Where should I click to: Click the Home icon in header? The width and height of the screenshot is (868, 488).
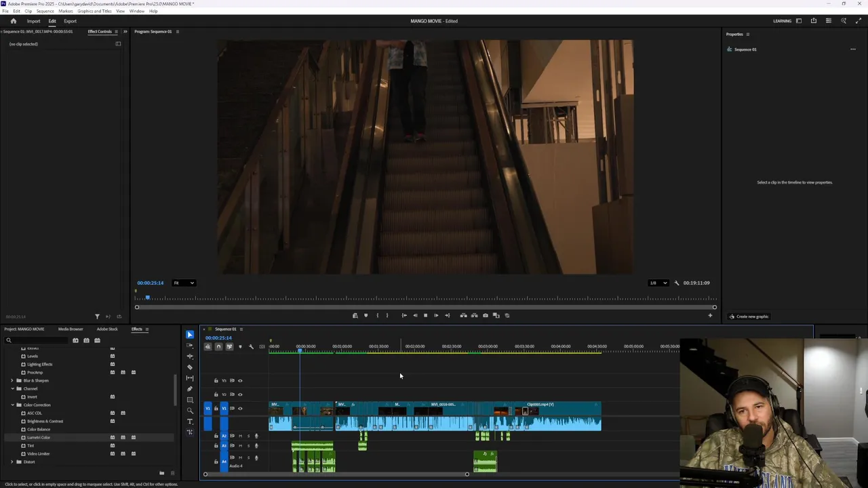13,21
